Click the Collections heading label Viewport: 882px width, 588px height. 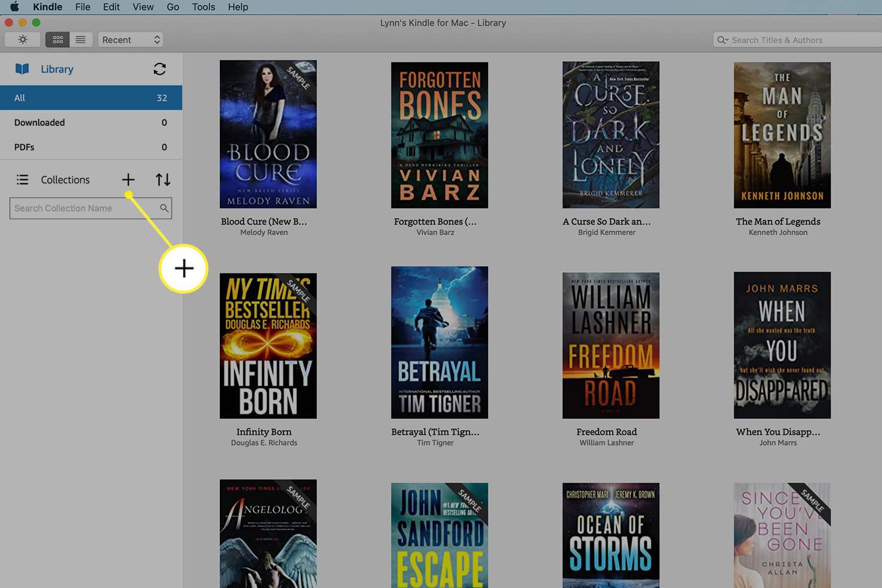65,179
